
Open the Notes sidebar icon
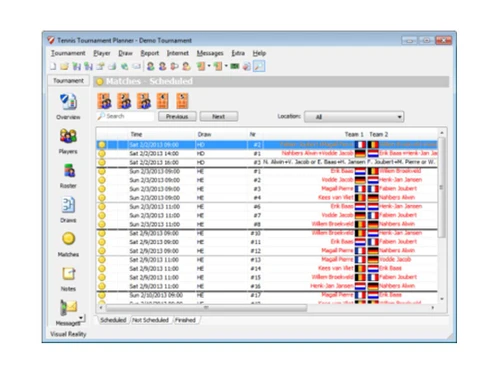69,274
